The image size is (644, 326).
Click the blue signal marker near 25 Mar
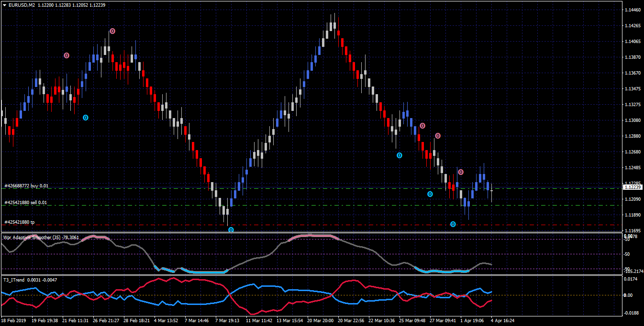tap(400, 155)
